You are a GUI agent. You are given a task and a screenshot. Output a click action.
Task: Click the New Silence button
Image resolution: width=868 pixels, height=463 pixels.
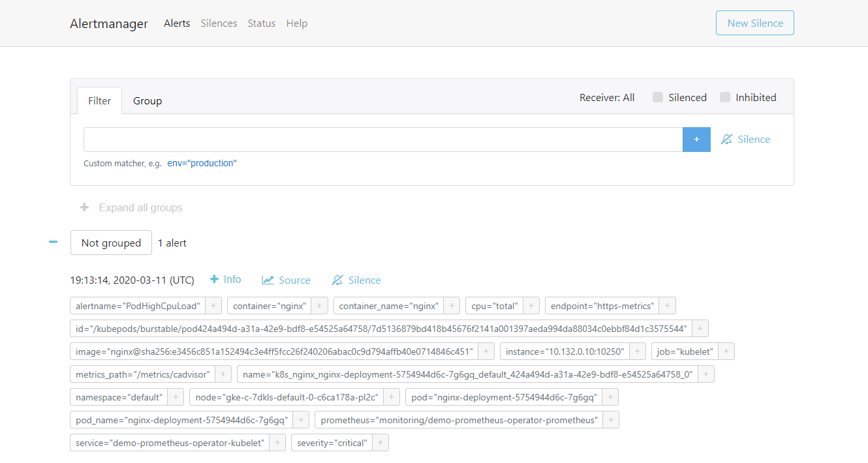point(754,23)
